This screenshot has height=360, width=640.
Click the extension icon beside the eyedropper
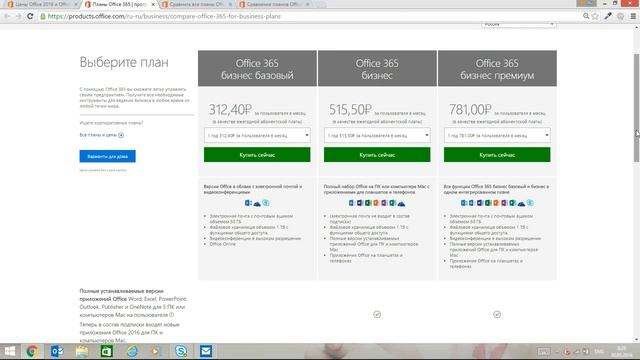[620, 16]
